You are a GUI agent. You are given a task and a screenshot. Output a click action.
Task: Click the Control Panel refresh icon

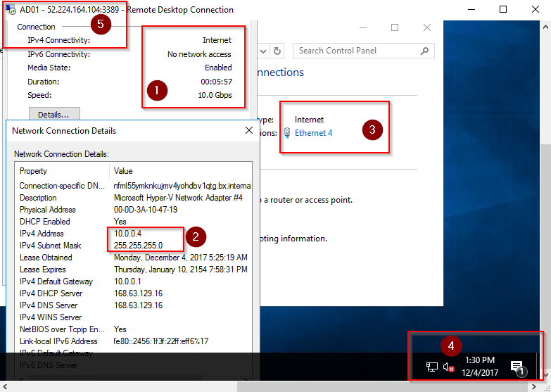coord(277,51)
